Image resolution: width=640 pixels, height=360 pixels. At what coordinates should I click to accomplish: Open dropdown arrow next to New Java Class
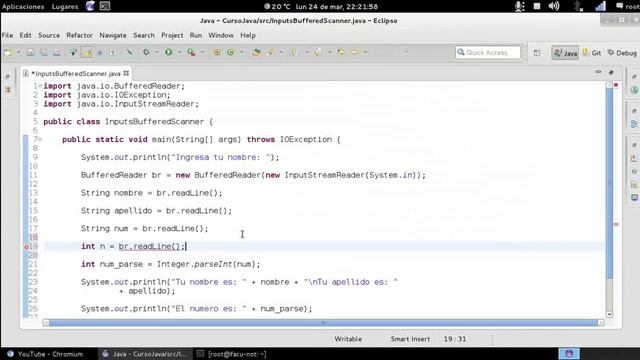point(242,52)
